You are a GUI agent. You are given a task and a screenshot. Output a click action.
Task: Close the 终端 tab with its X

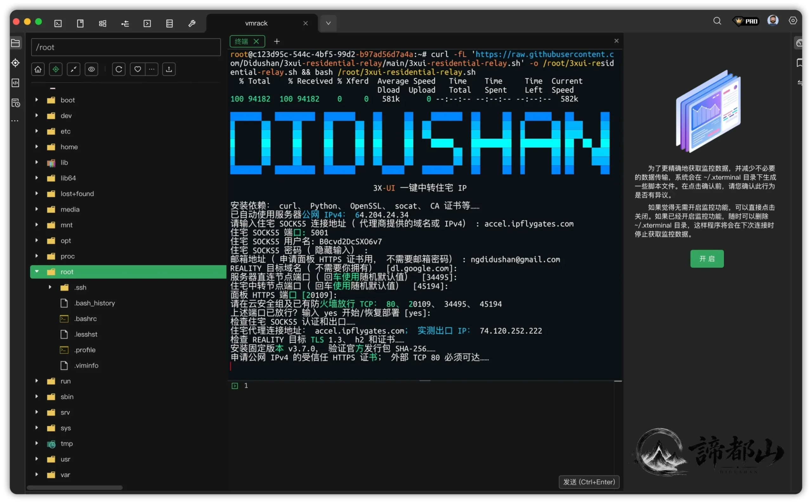click(x=257, y=41)
